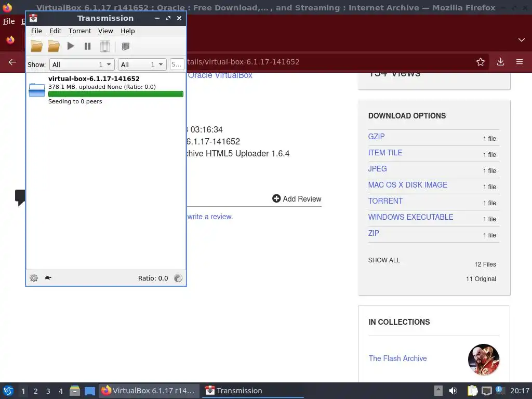Open Firefox hamburger application menu
The width and height of the screenshot is (532, 399).
coord(520,62)
